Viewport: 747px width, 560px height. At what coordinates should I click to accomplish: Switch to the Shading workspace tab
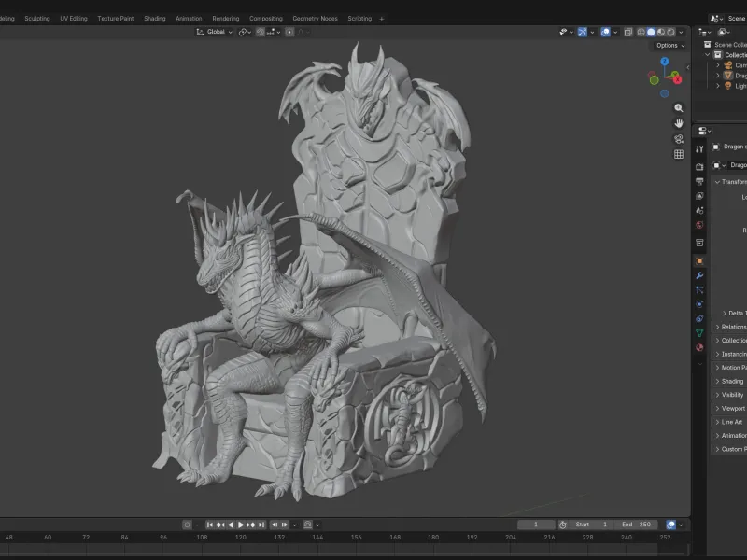point(155,19)
